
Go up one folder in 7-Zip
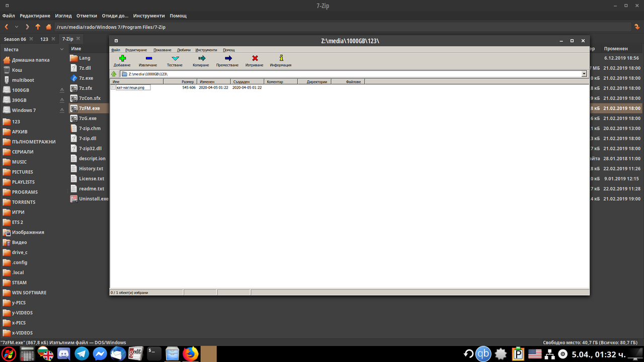click(114, 74)
